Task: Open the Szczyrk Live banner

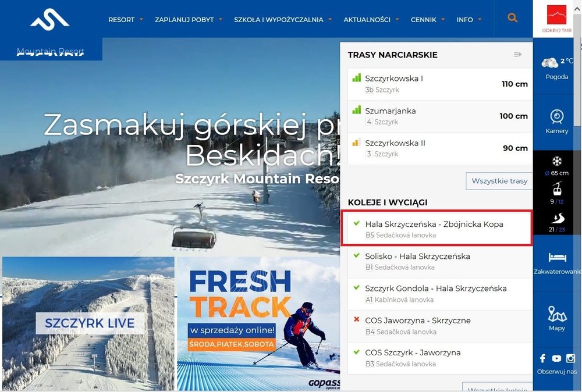Action: click(x=88, y=323)
